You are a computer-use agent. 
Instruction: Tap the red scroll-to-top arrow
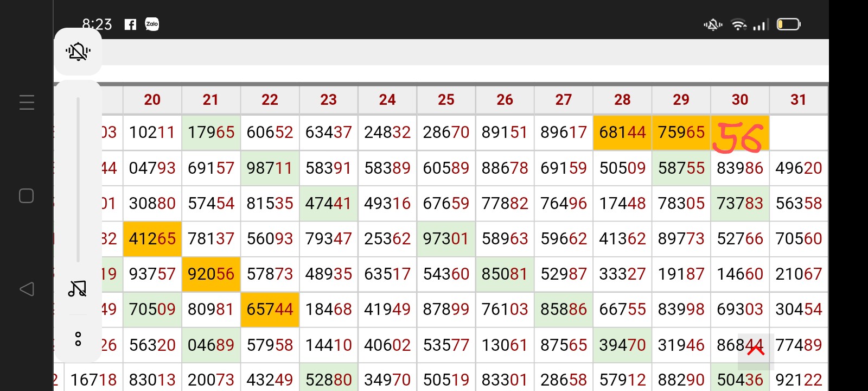[x=756, y=350]
